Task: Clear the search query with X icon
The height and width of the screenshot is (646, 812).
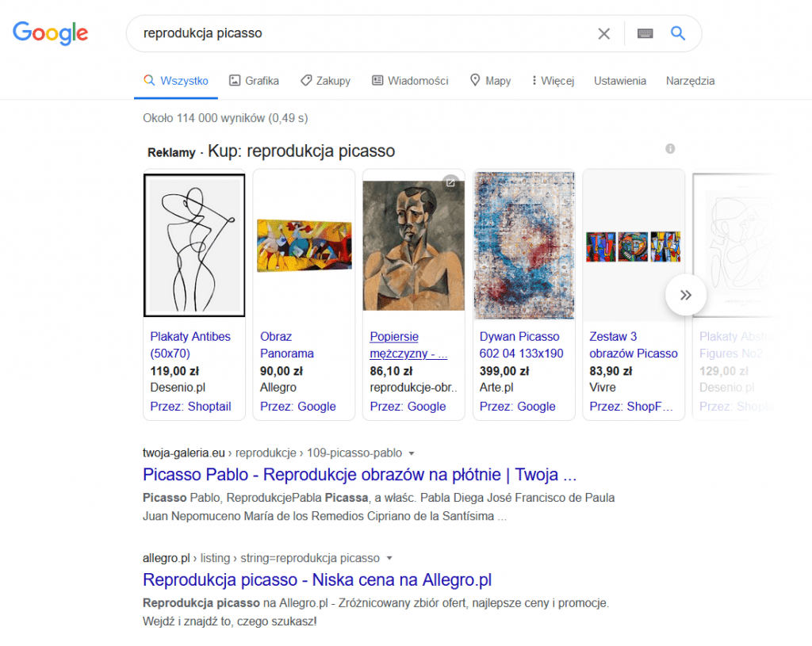Action: point(603,33)
